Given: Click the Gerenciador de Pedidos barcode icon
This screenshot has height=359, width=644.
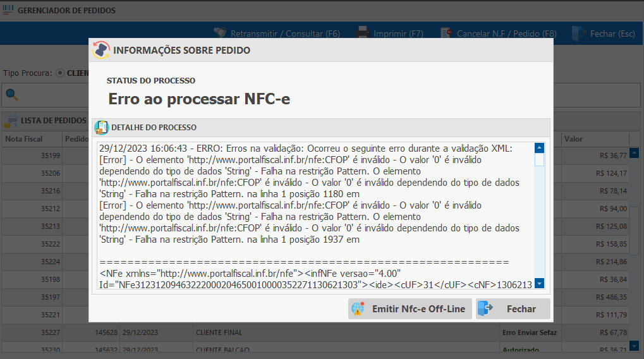Looking at the screenshot, I should (x=8, y=10).
